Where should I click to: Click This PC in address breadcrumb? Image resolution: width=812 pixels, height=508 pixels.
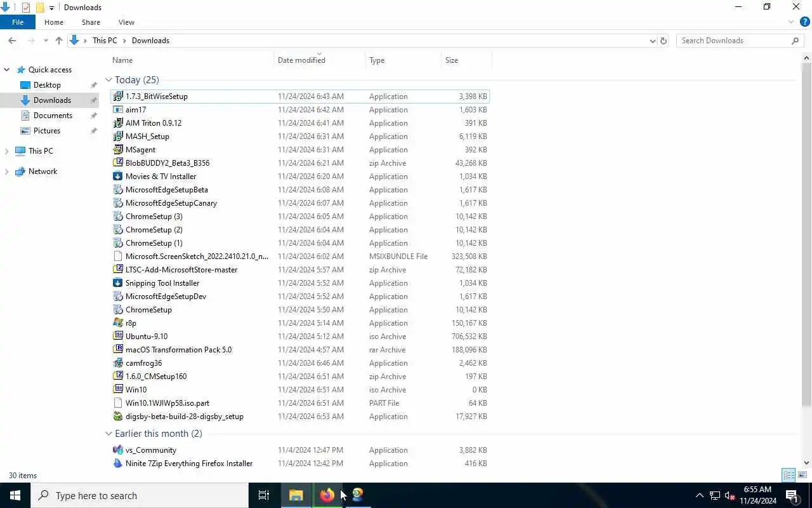click(105, 41)
